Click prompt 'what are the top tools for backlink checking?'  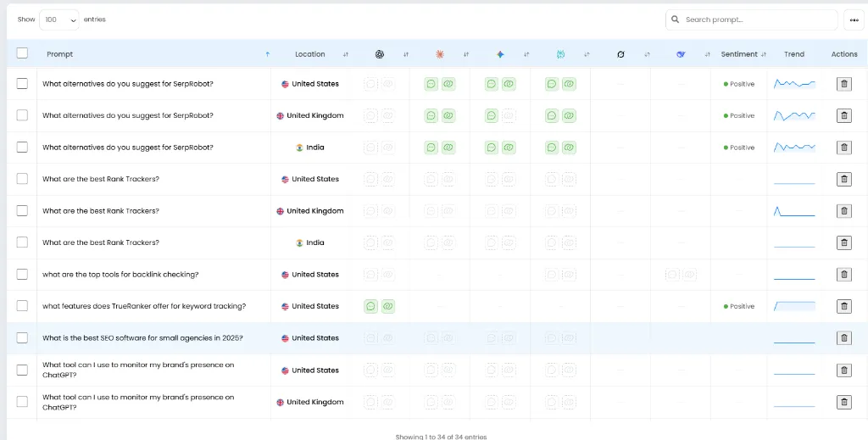[x=120, y=275]
